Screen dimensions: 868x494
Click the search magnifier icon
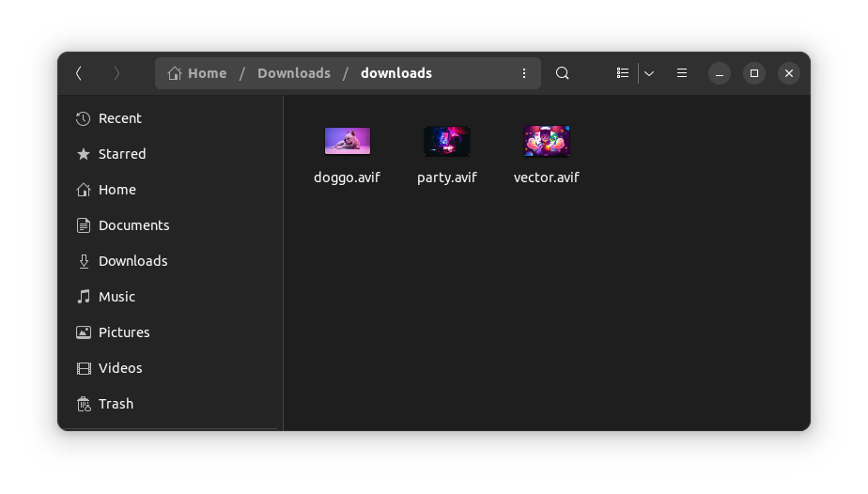pyautogui.click(x=562, y=73)
